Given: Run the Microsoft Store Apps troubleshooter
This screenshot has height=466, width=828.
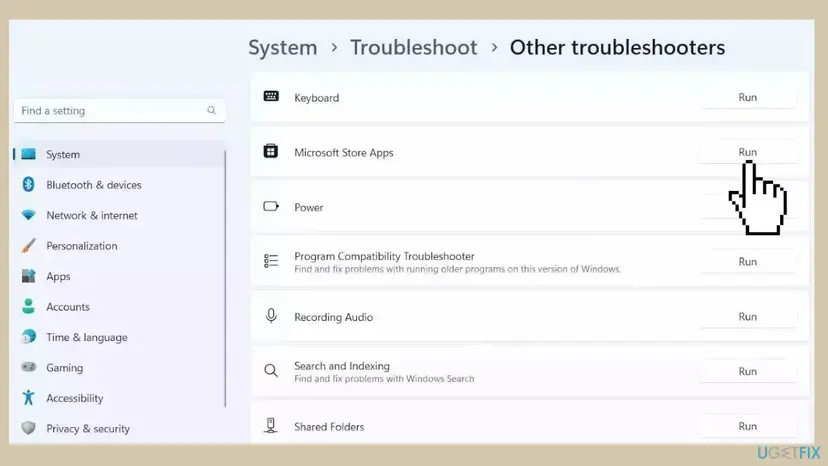Looking at the screenshot, I should tap(748, 152).
